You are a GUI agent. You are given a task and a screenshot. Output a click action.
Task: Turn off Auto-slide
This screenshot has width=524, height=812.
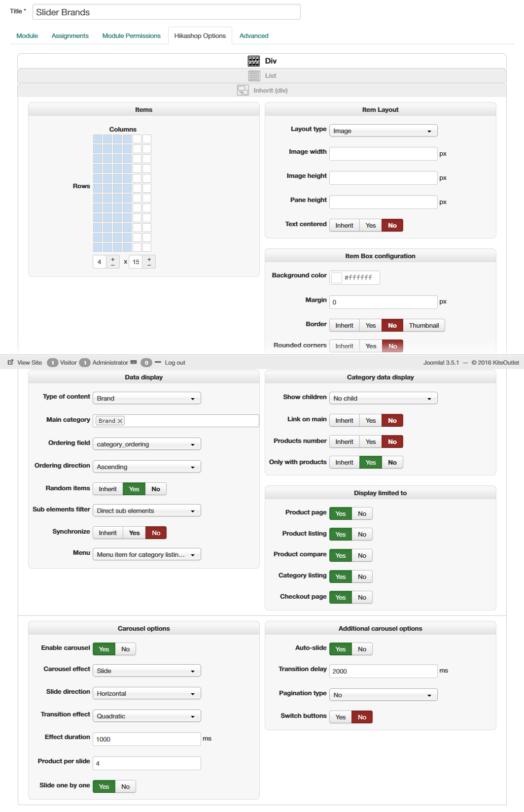point(362,649)
